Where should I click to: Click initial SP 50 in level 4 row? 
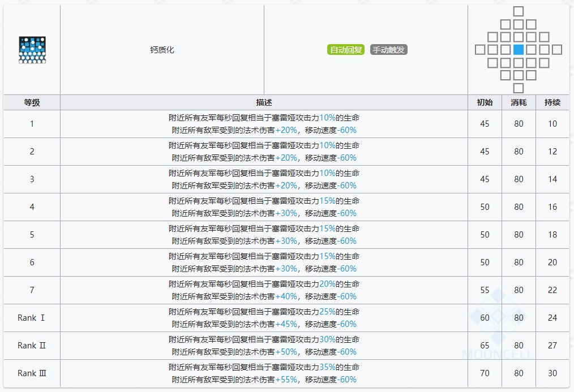tap(485, 208)
